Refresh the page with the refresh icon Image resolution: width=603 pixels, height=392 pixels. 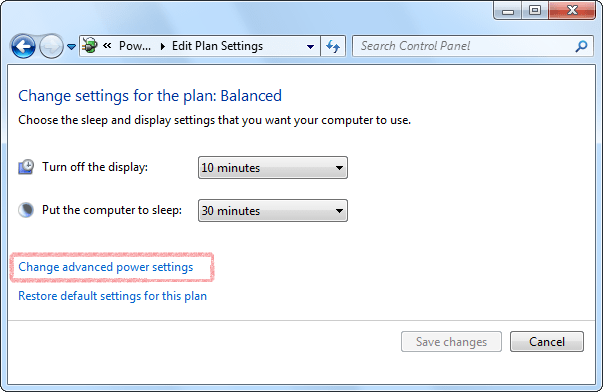[333, 47]
